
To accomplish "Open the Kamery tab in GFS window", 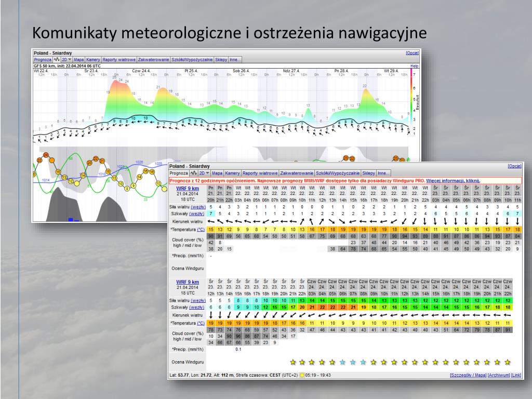I will point(93,59).
